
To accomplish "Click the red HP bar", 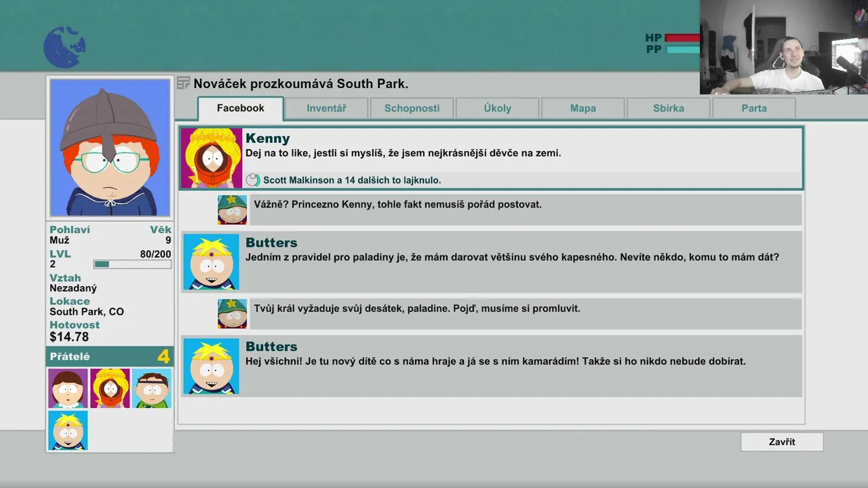I will point(682,38).
